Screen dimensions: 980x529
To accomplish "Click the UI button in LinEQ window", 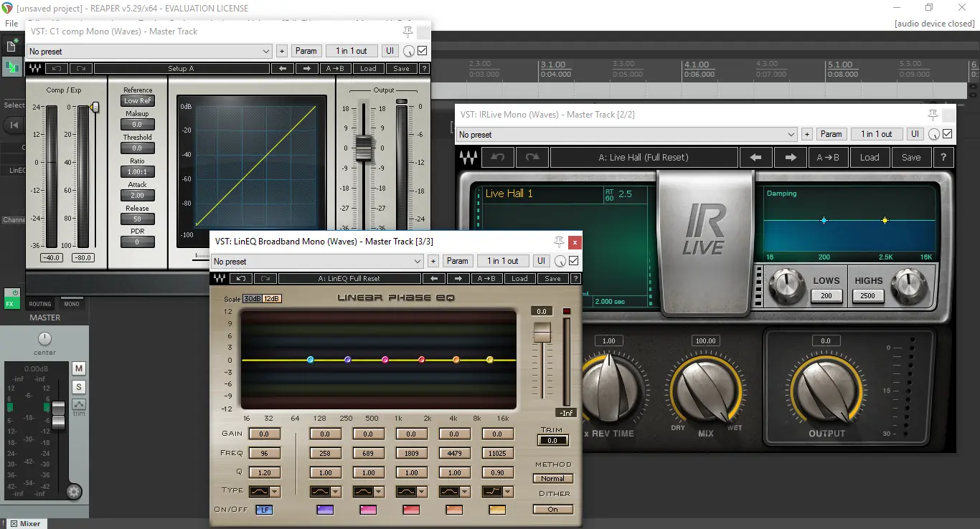I will [x=541, y=261].
